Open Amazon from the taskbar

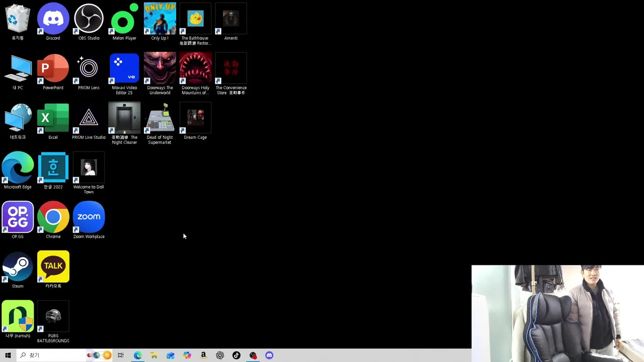[x=203, y=355]
